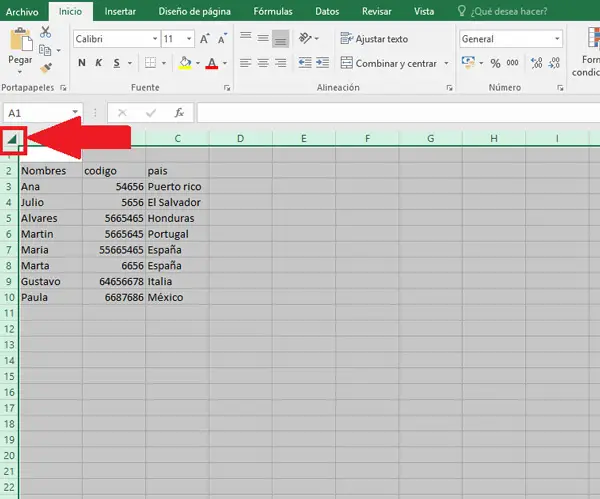This screenshot has width=600, height=499.
Task: Apply red font color A icon
Action: tap(212, 63)
